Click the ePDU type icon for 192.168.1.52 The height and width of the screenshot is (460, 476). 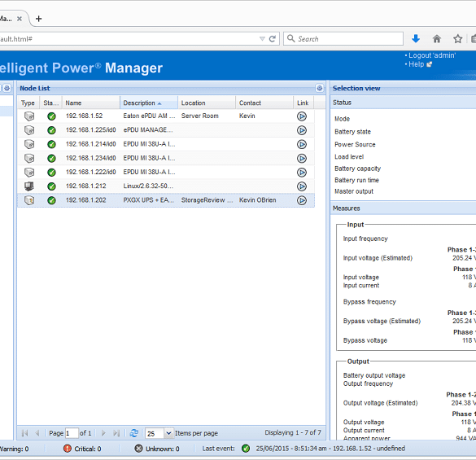[29, 116]
